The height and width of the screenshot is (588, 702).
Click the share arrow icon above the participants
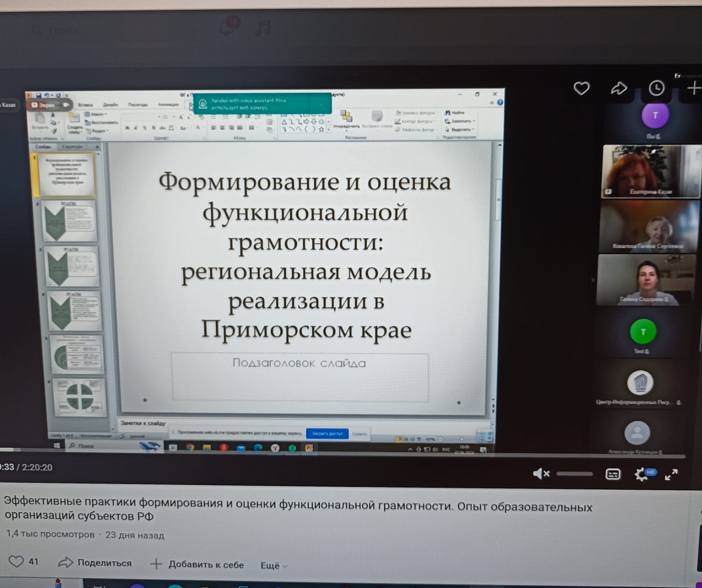[619, 89]
